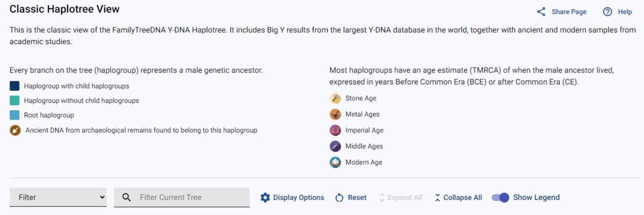644x215 pixels.
Task: Open the Filter dropdown
Action: [58, 197]
